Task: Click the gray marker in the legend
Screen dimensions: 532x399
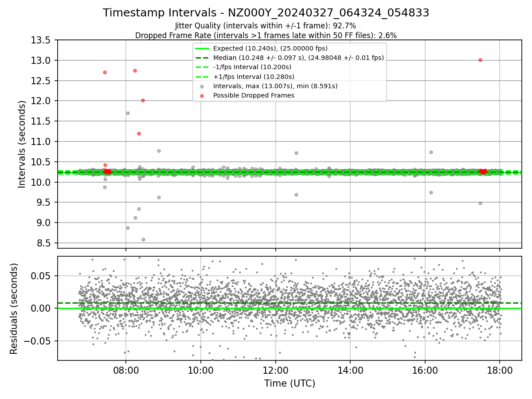Action: (202, 86)
